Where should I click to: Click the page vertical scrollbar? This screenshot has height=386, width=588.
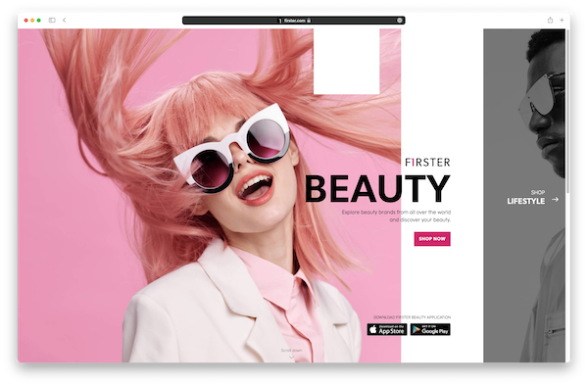coord(567,113)
